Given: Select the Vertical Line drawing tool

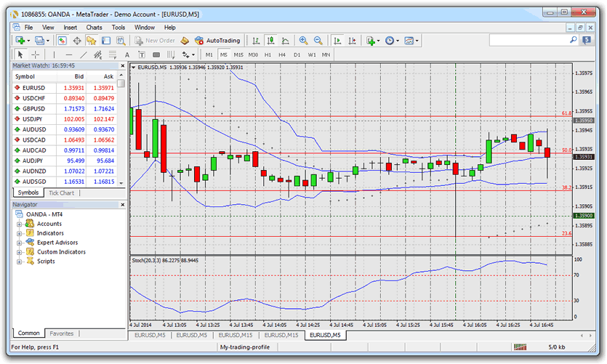Looking at the screenshot, I should tap(54, 55).
